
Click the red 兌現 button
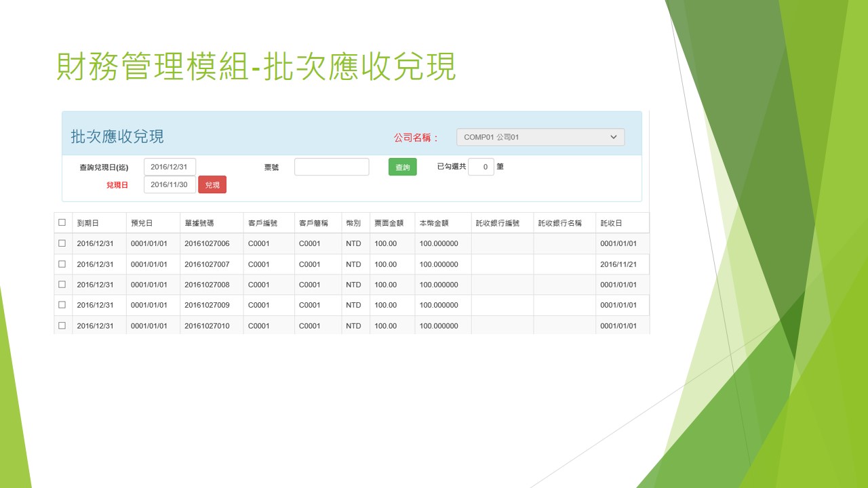(212, 184)
